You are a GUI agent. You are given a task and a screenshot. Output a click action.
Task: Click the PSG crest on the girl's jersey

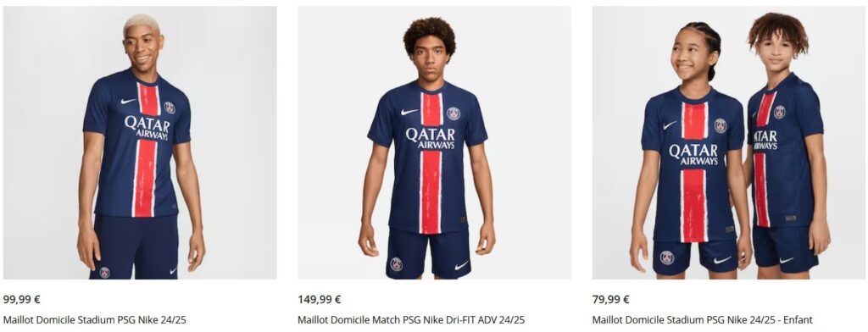720,125
